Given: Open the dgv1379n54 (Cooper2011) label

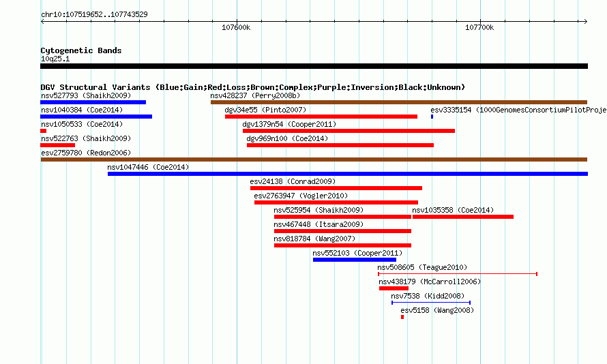Looking at the screenshot, I should pyautogui.click(x=289, y=124).
